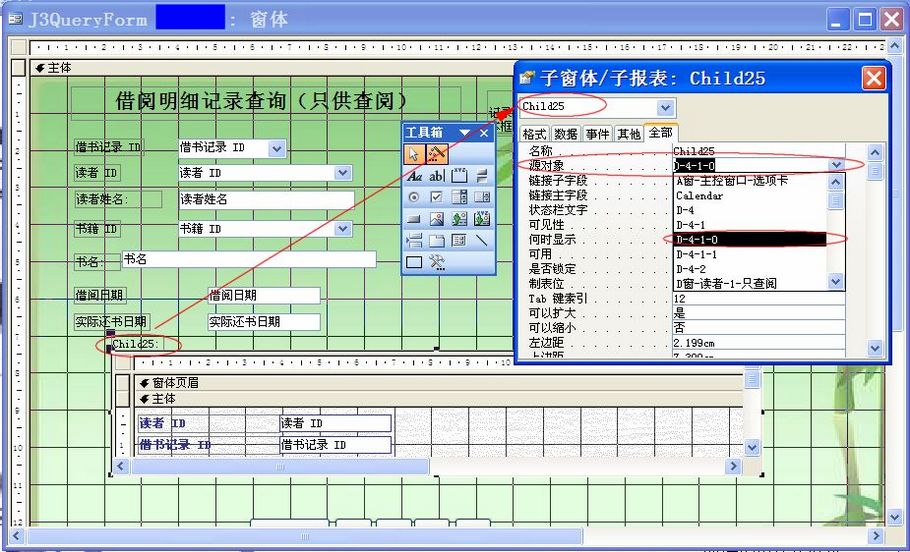Choose D-4-1-1 in the source object list

(x=750, y=254)
